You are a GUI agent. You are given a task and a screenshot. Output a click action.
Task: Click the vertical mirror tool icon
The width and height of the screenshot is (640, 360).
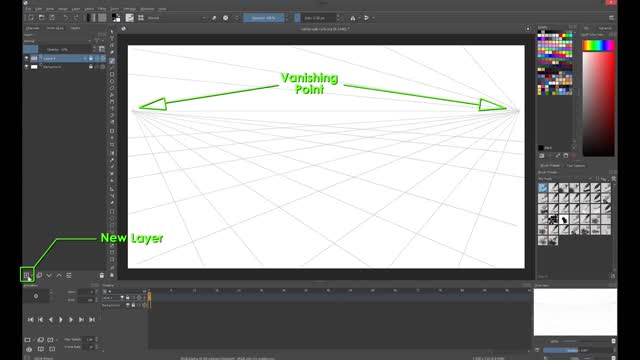pos(366,18)
